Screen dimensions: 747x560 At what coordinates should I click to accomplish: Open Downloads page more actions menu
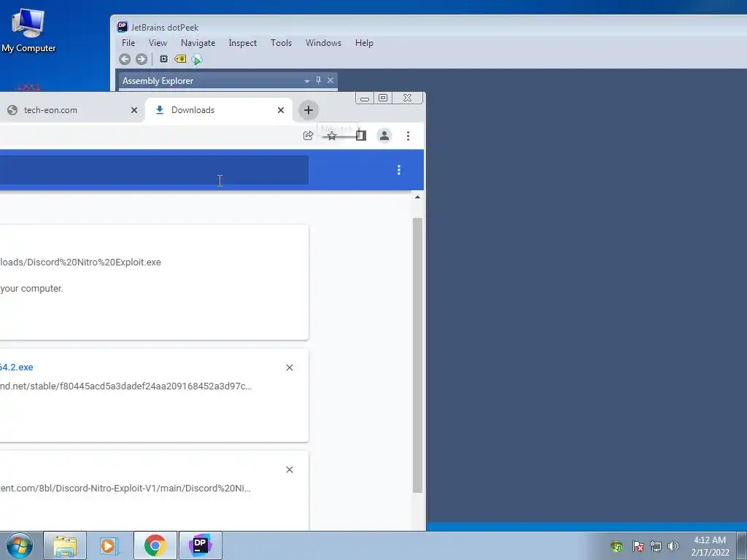coord(399,170)
